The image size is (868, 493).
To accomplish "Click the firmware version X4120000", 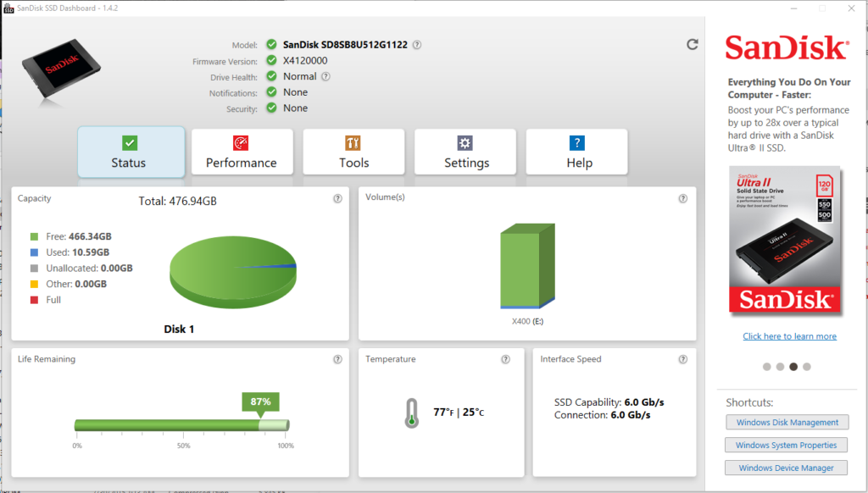I will pyautogui.click(x=305, y=60).
